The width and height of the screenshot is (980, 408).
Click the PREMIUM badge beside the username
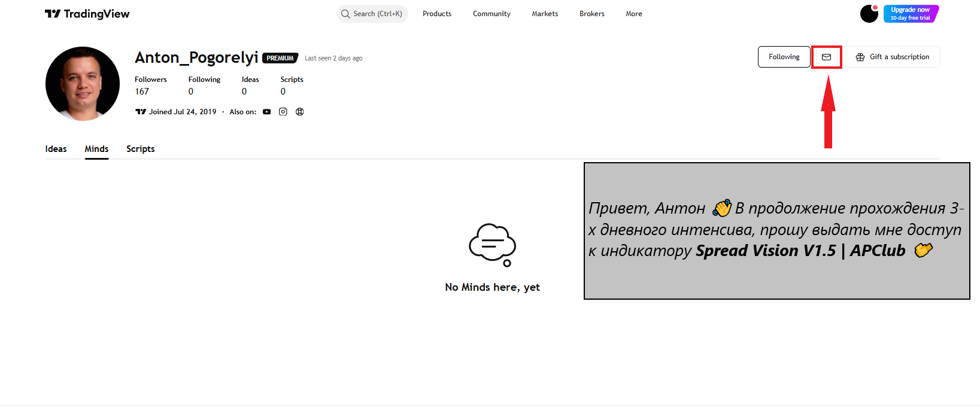tap(280, 58)
